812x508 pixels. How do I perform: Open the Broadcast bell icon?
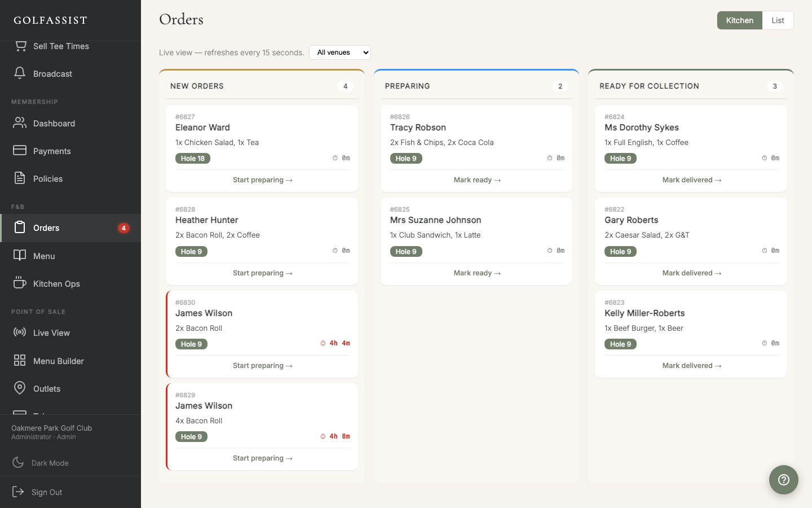coord(20,73)
